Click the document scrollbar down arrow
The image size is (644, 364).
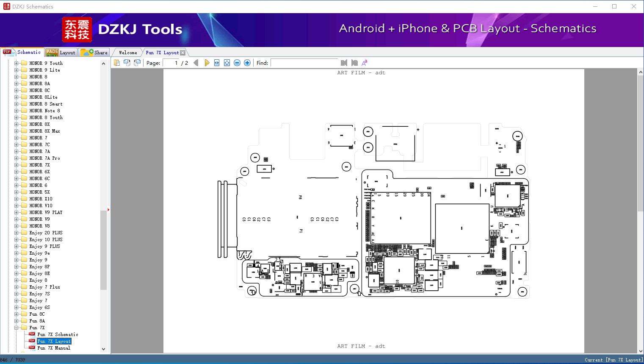(641, 350)
